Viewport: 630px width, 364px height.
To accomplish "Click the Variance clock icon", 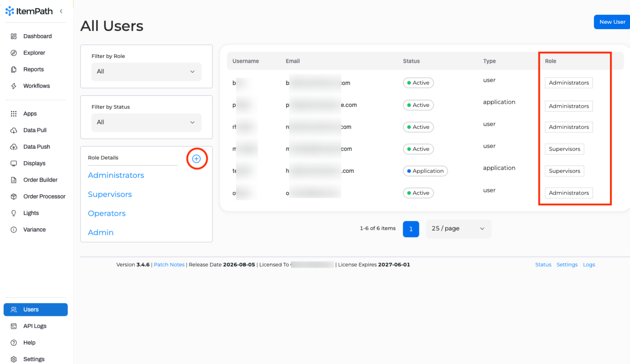I will [13, 230].
